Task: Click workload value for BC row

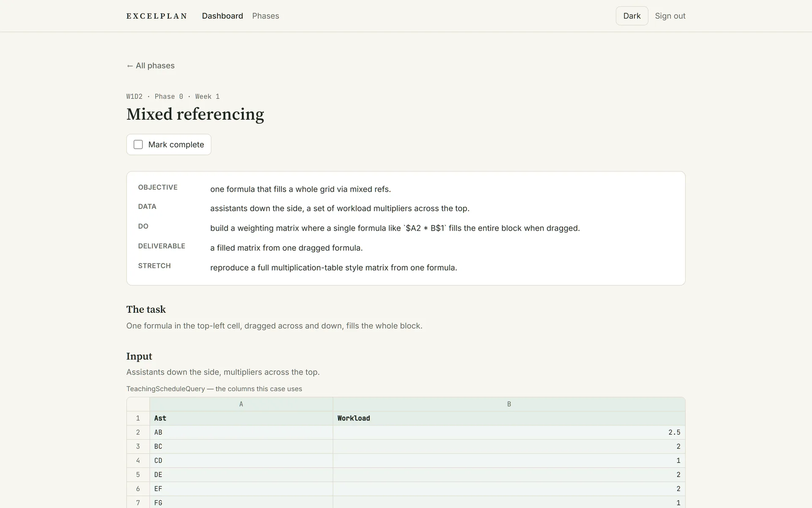Action: tap(509, 447)
